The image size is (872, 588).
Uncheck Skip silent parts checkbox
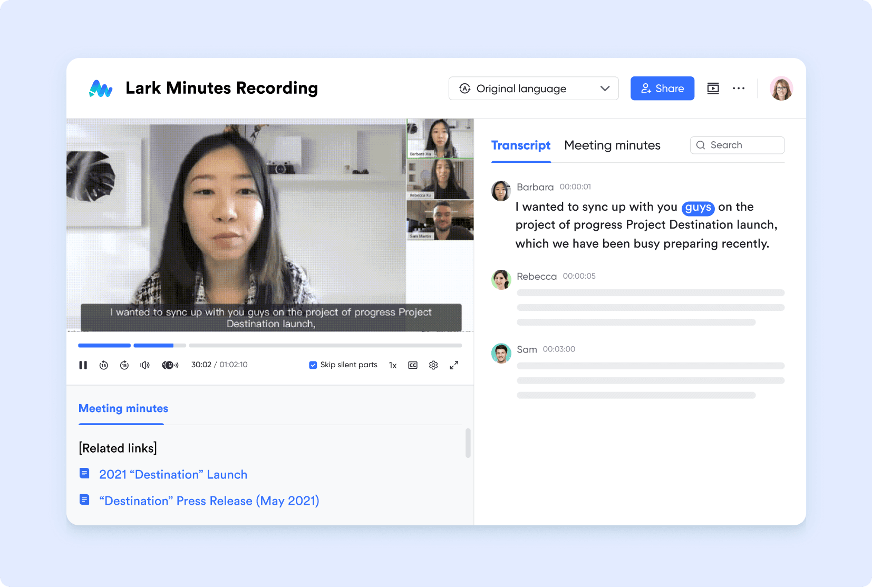coord(313,365)
